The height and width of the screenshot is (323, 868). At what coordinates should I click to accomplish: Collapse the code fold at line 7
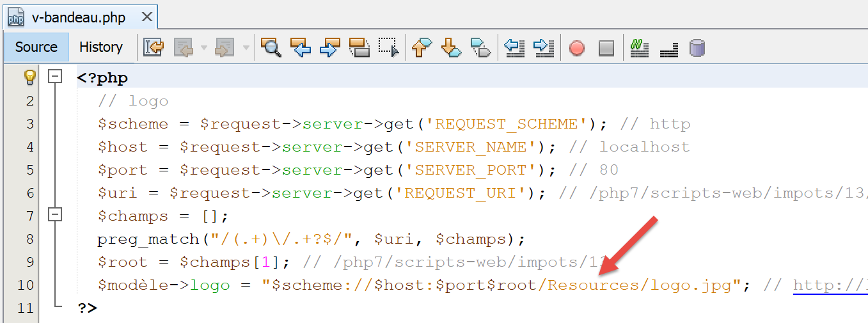[56, 215]
